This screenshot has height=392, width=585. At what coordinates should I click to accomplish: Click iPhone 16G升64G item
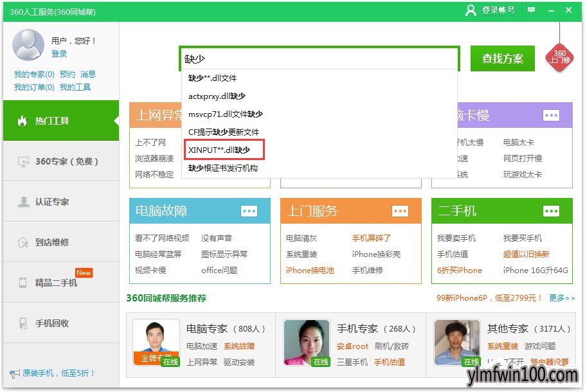[x=535, y=270]
